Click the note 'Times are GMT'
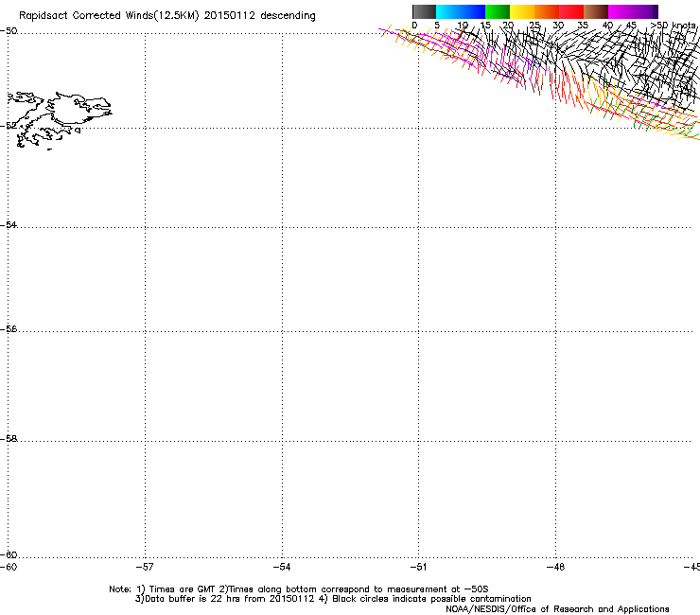Viewport: 700px width, 615px height. pyautogui.click(x=183, y=589)
